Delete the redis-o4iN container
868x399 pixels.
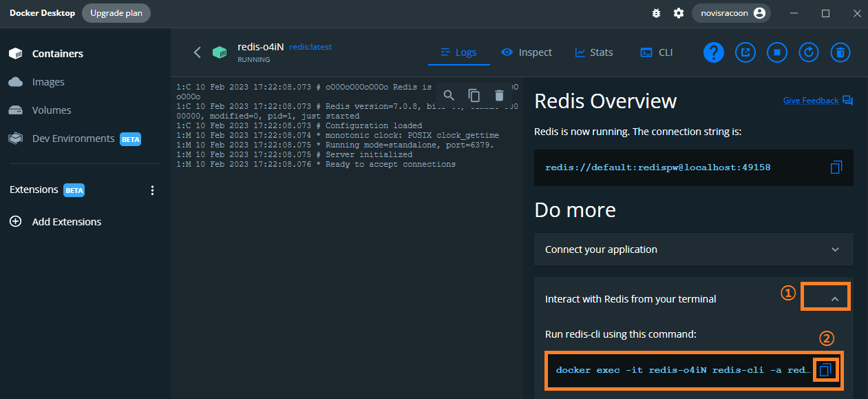pyautogui.click(x=840, y=52)
